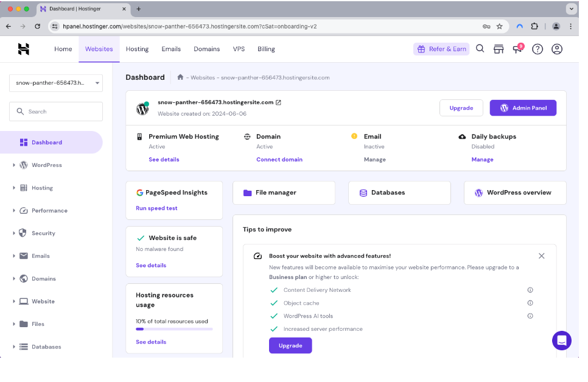Show info for Object cache
This screenshot has height=382, width=588.
[530, 303]
